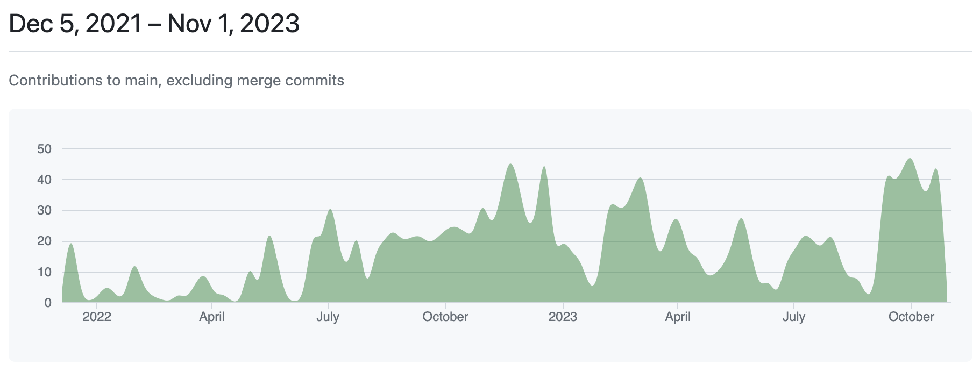
Task: Click the 2023 axis label
Action: coord(563,317)
